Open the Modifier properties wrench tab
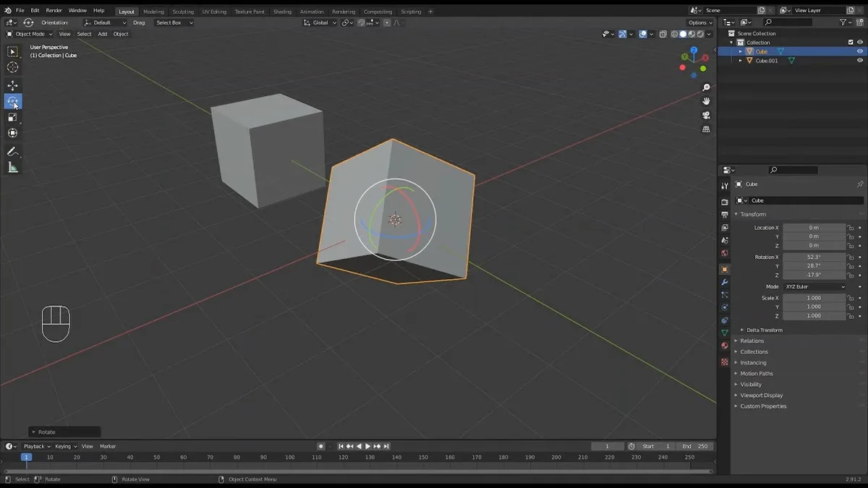The image size is (868, 488). click(724, 282)
